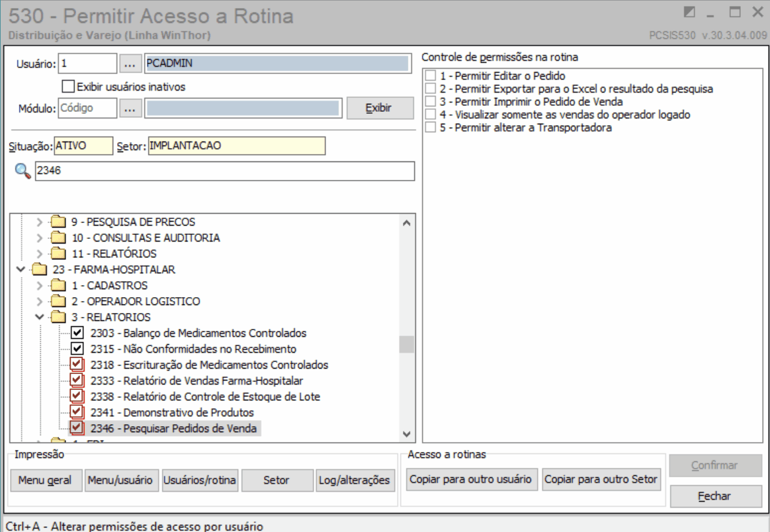Image resolution: width=770 pixels, height=532 pixels.
Task: Select tree item 10 - CONSULTAS E AUDITORIA
Action: pos(146,238)
